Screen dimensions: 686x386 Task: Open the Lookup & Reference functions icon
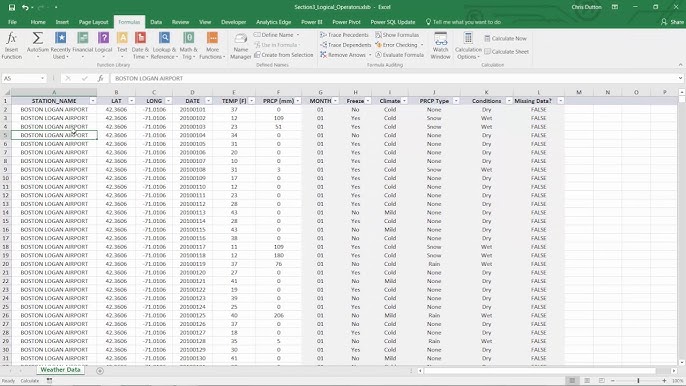tap(164, 45)
